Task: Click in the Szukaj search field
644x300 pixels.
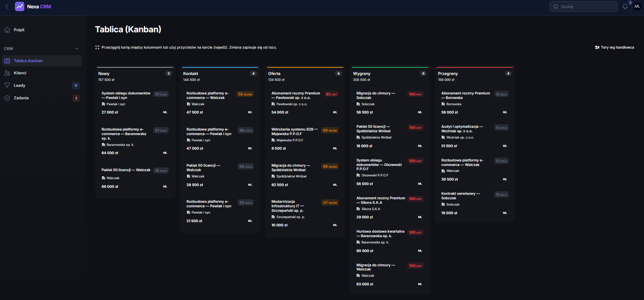Action: (584, 7)
